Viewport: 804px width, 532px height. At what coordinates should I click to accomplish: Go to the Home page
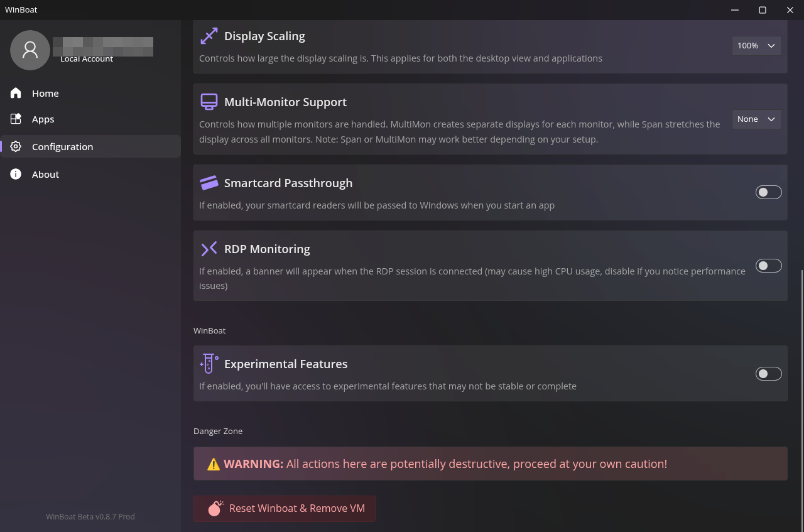point(45,93)
